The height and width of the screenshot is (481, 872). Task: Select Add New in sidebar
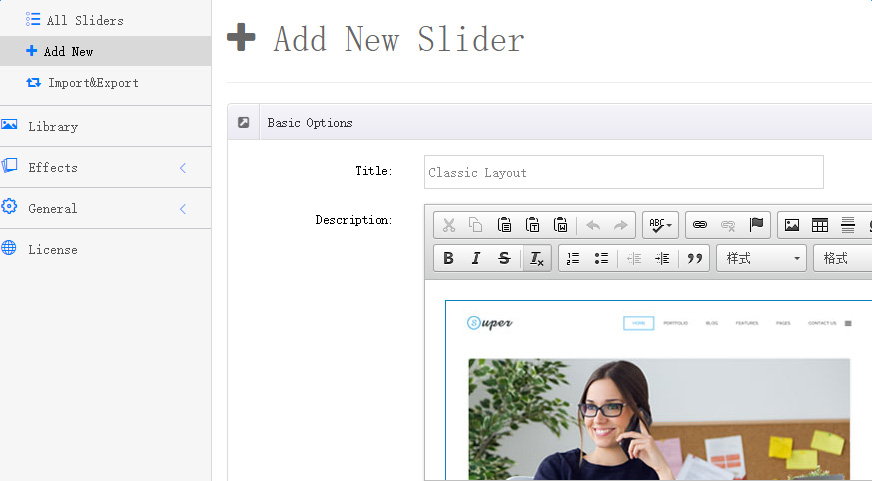pyautogui.click(x=106, y=51)
